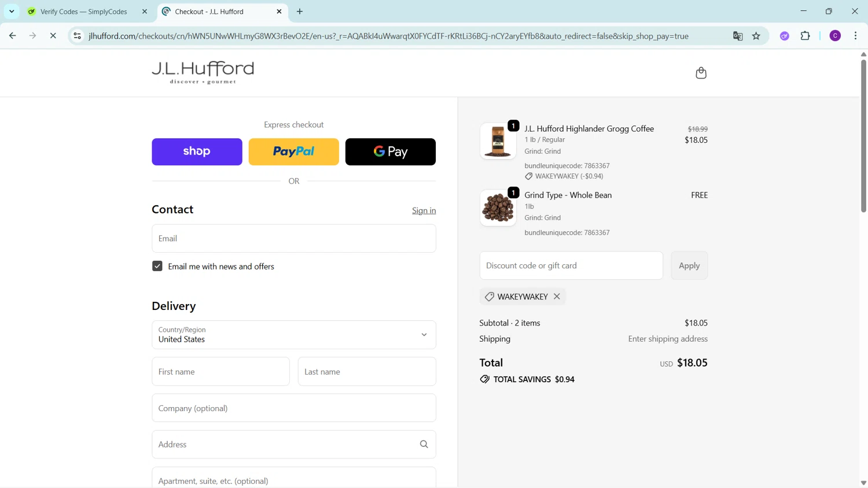Click the Address input field
The width and height of the screenshot is (868, 488).
coord(294,444)
